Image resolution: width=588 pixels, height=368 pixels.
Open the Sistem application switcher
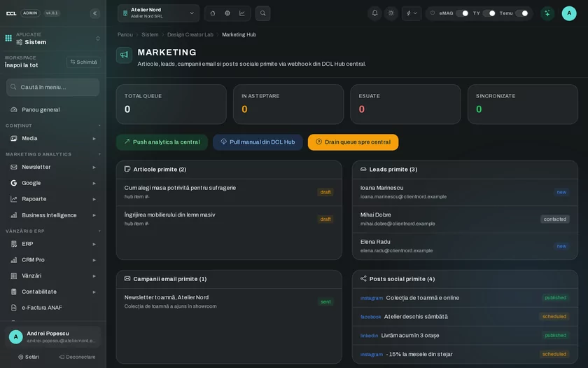[52, 39]
